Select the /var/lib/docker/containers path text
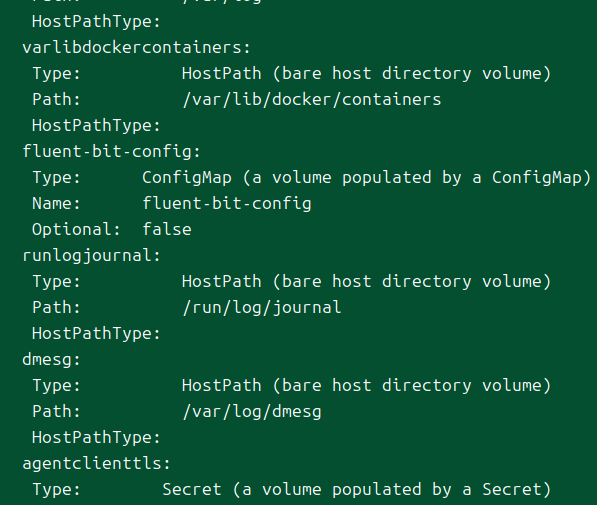The height and width of the screenshot is (505, 597). point(312,99)
